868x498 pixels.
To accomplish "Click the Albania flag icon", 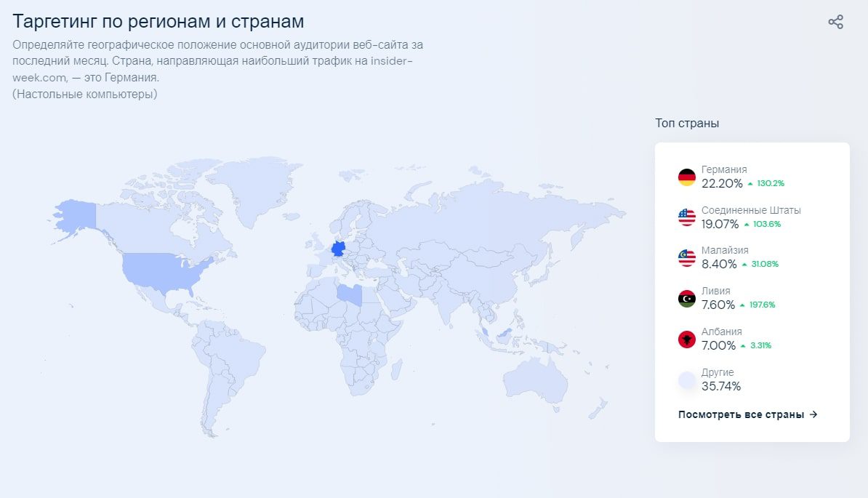I will [686, 339].
